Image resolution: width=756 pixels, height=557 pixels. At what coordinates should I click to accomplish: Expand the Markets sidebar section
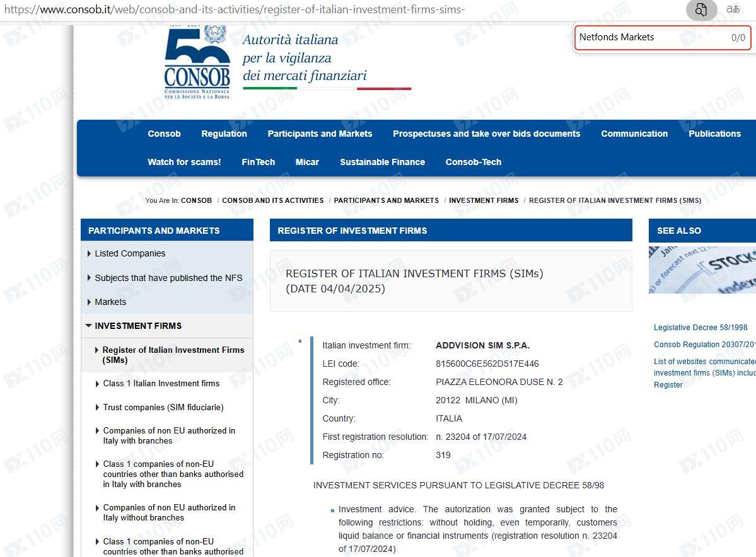coord(110,302)
